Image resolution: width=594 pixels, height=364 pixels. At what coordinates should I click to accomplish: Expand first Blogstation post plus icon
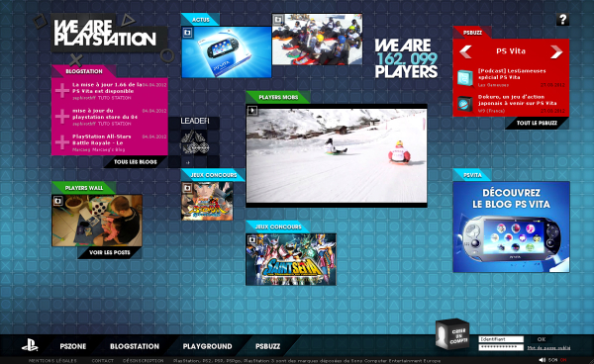61,90
